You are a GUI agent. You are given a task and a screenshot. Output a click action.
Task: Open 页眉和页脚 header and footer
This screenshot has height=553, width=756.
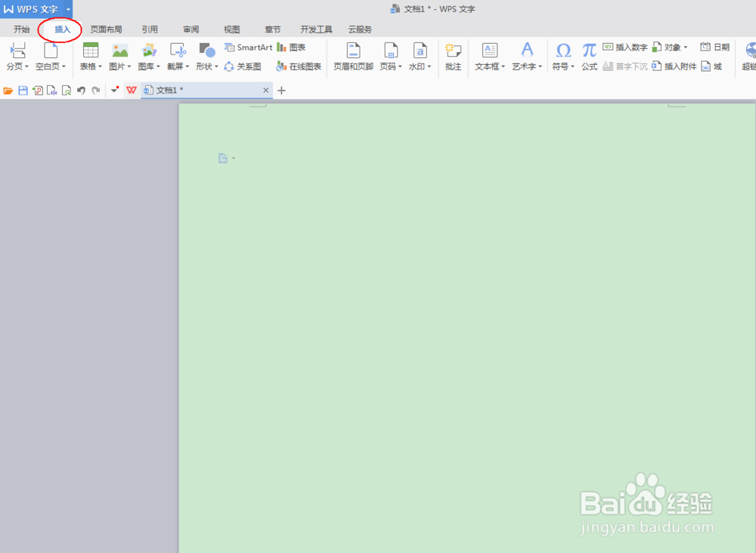click(x=353, y=57)
